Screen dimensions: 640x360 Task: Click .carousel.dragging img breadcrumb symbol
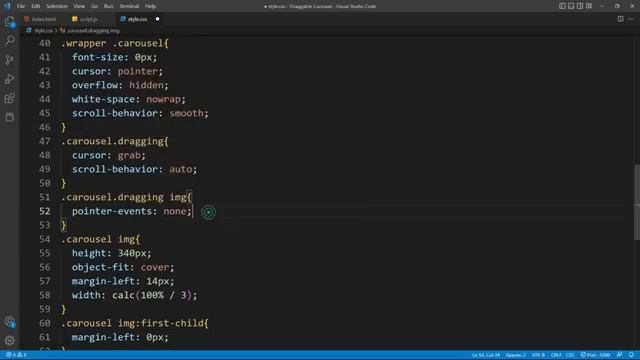click(x=90, y=31)
